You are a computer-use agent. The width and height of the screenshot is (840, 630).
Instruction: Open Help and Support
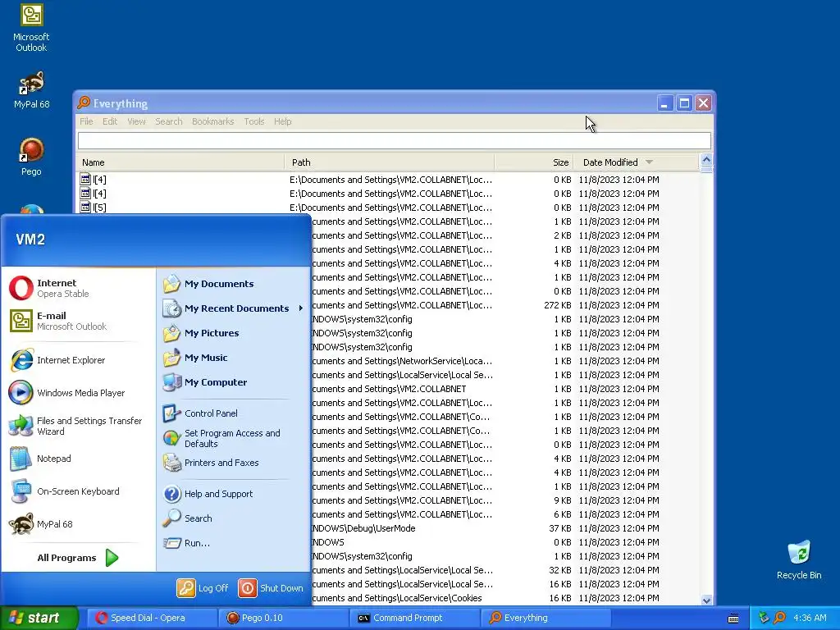pyautogui.click(x=234, y=494)
